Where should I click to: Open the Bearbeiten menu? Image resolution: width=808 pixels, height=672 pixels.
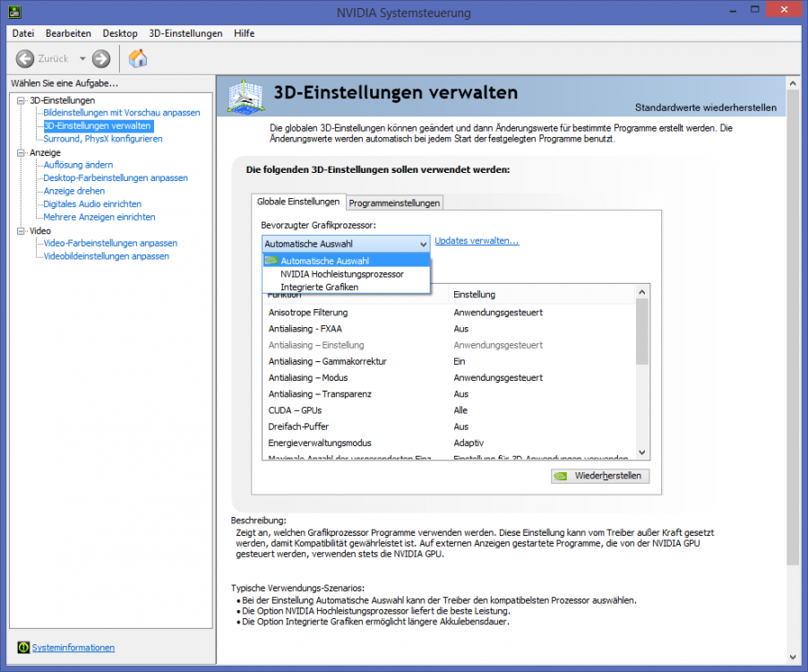click(x=68, y=33)
